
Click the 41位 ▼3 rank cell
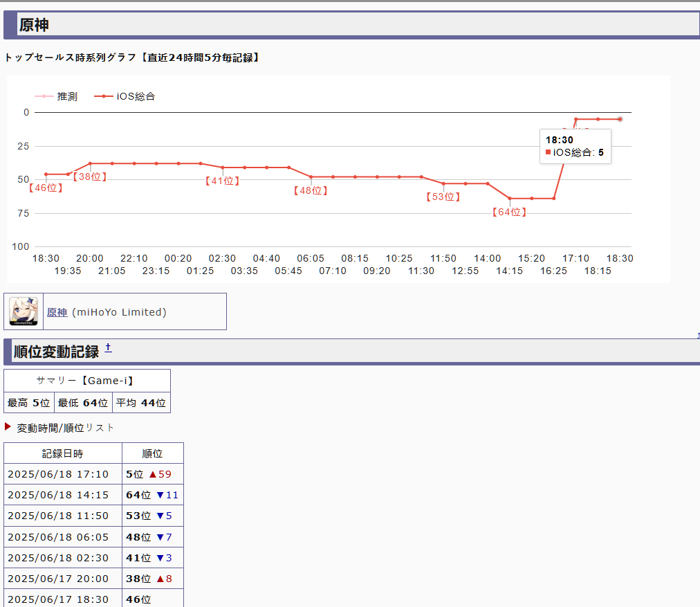point(153,558)
